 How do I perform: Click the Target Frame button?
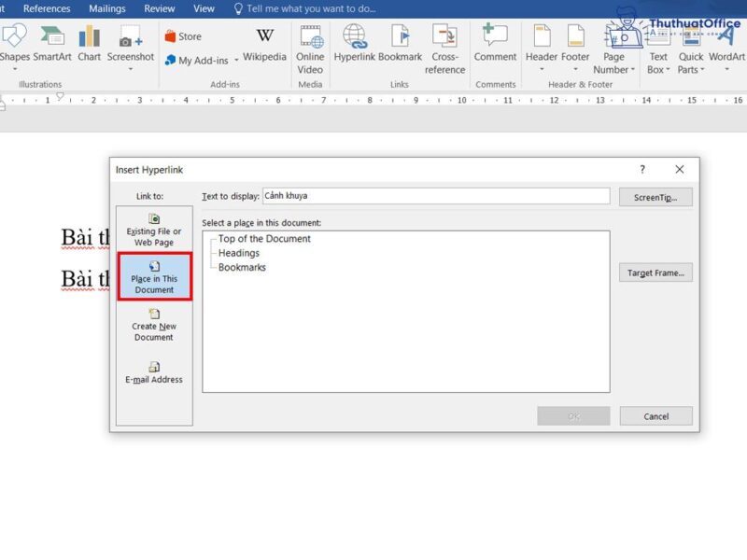tap(655, 273)
